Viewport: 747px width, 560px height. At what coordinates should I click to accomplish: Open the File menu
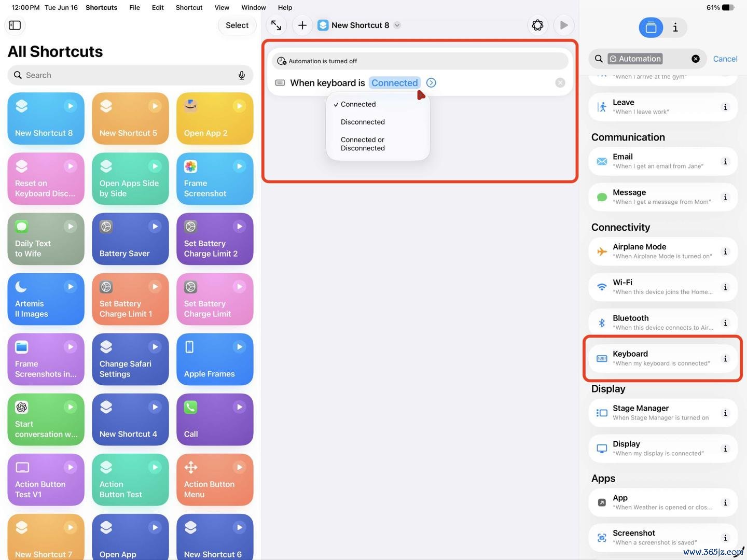click(134, 7)
